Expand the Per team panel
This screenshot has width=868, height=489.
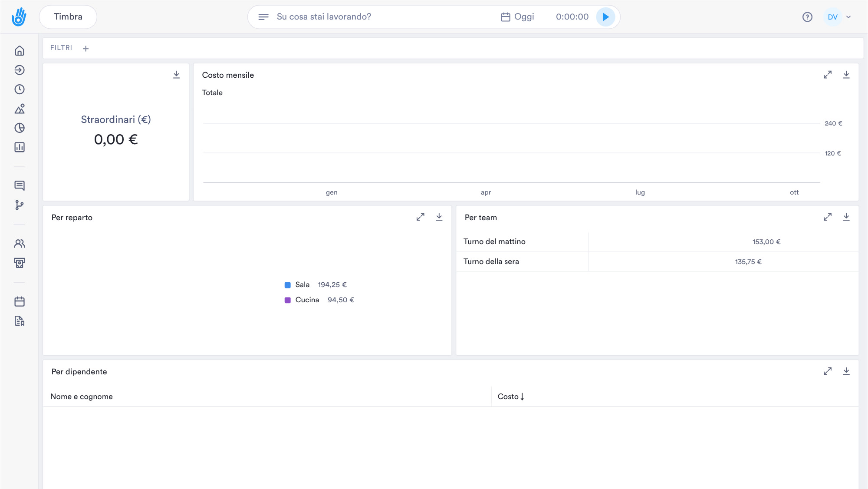coord(828,217)
